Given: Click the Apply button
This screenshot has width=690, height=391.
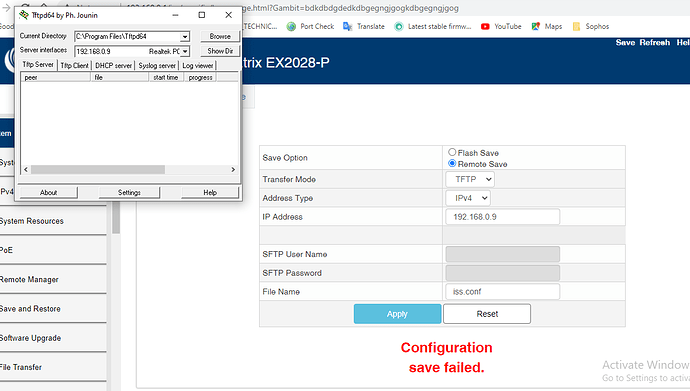Looking at the screenshot, I should click(397, 314).
